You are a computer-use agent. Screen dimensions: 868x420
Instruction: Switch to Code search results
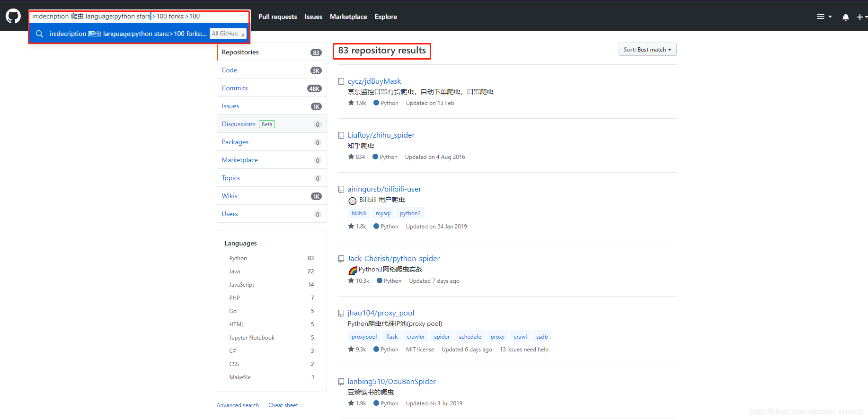point(272,70)
